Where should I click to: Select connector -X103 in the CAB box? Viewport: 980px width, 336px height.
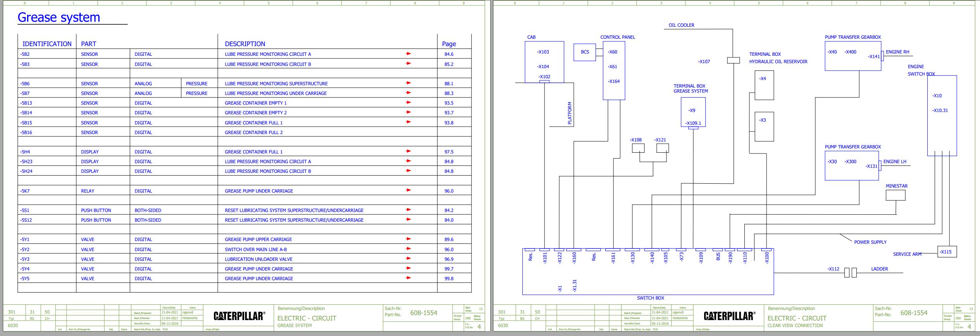tap(543, 52)
